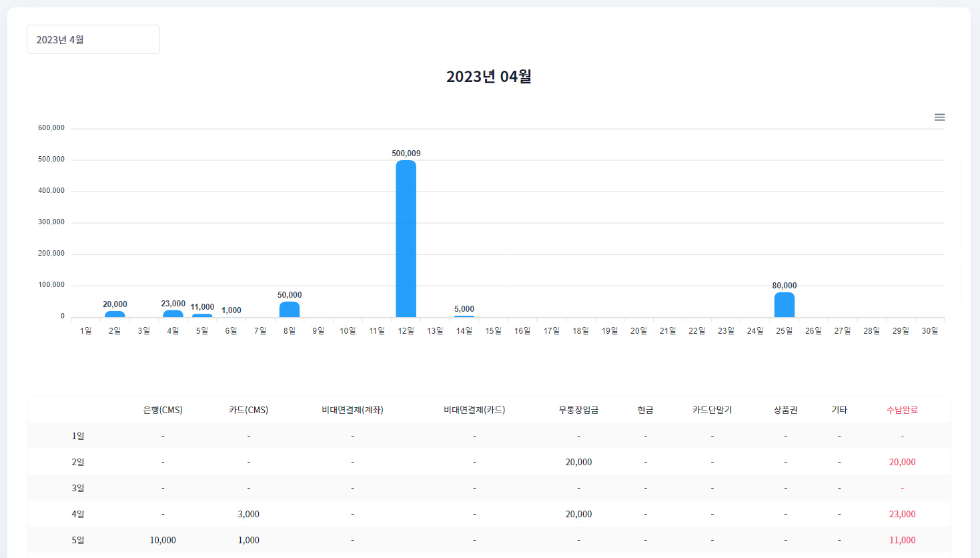The height and width of the screenshot is (558, 980).
Task: Click the 은행(CMS) column header
Action: point(163,410)
